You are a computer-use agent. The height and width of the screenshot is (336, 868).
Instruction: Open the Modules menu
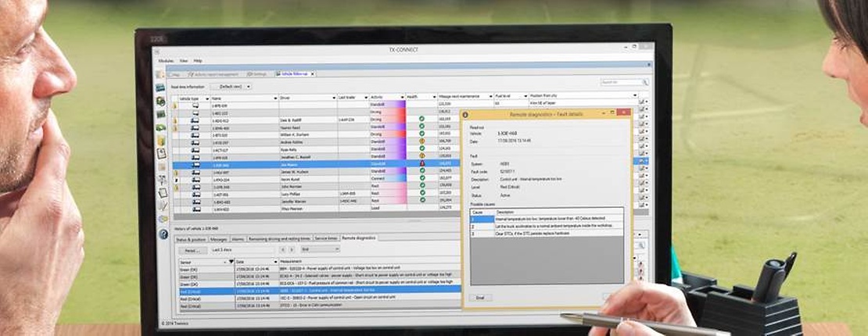166,61
